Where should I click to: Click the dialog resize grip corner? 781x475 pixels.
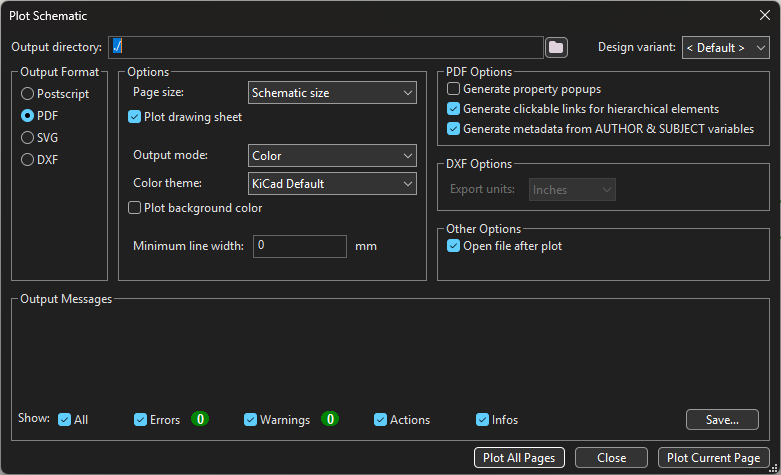pos(774,468)
